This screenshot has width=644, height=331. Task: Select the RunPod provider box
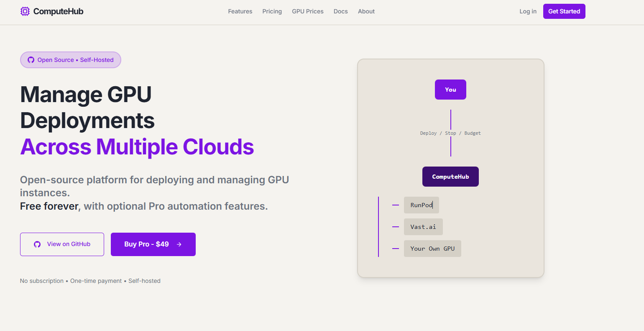422,205
